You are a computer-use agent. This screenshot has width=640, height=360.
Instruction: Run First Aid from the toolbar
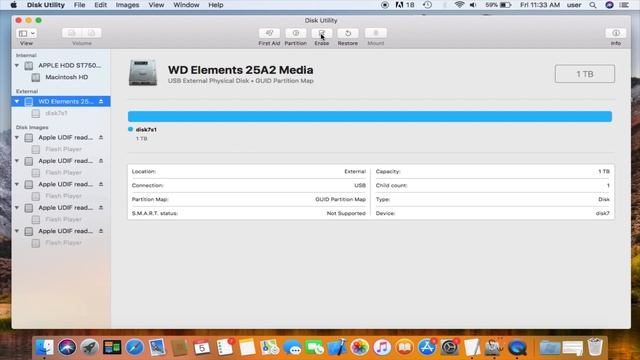pyautogui.click(x=269, y=33)
